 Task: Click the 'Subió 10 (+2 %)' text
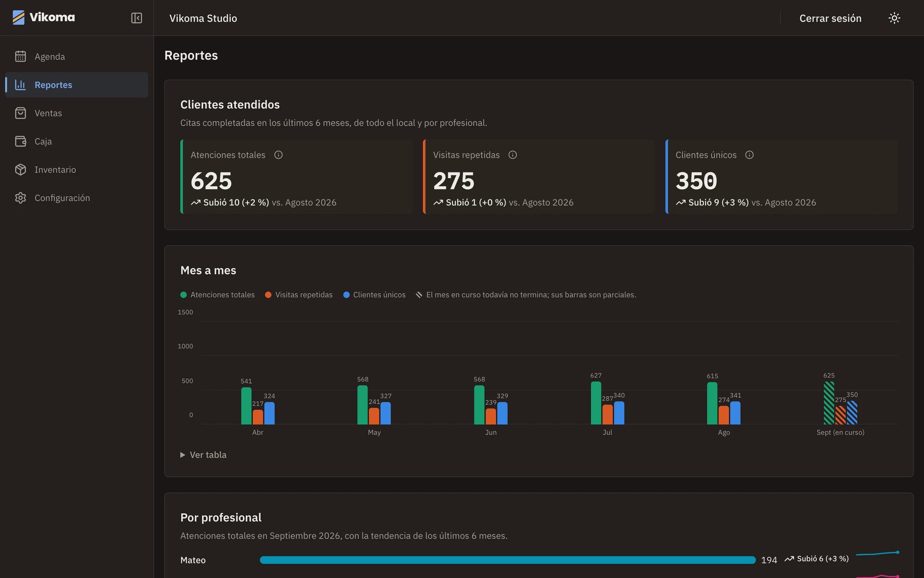(x=236, y=202)
